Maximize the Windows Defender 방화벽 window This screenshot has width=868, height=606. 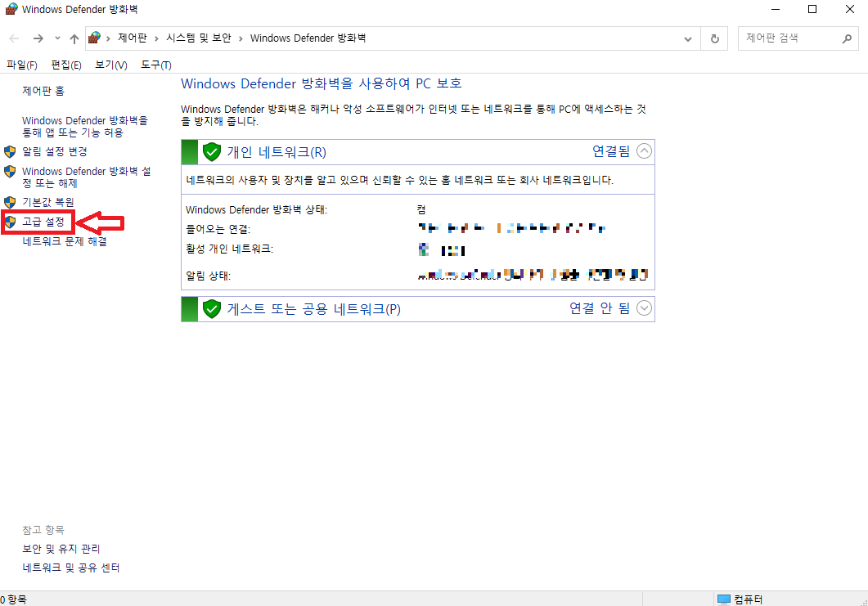tap(812, 10)
